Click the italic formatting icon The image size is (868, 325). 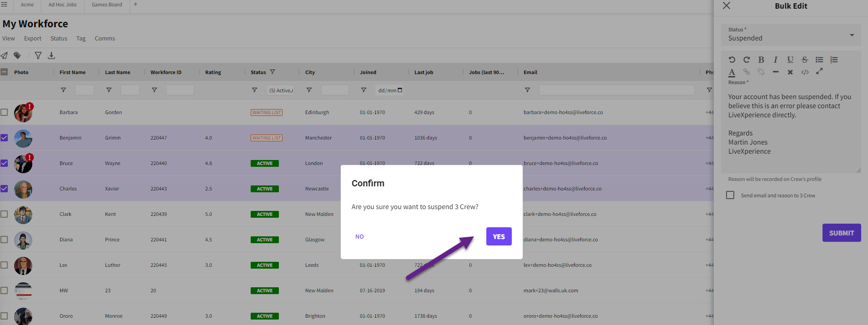click(776, 60)
